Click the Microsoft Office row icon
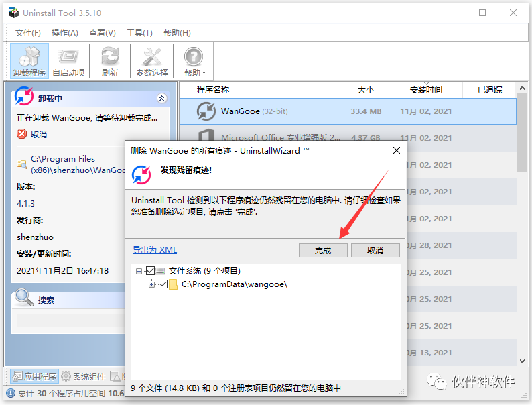 coord(206,136)
